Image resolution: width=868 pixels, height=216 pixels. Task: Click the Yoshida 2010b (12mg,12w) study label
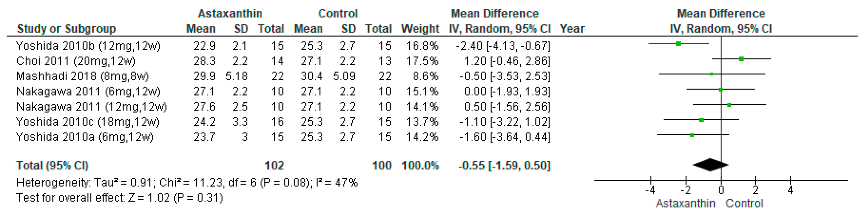[x=88, y=46]
